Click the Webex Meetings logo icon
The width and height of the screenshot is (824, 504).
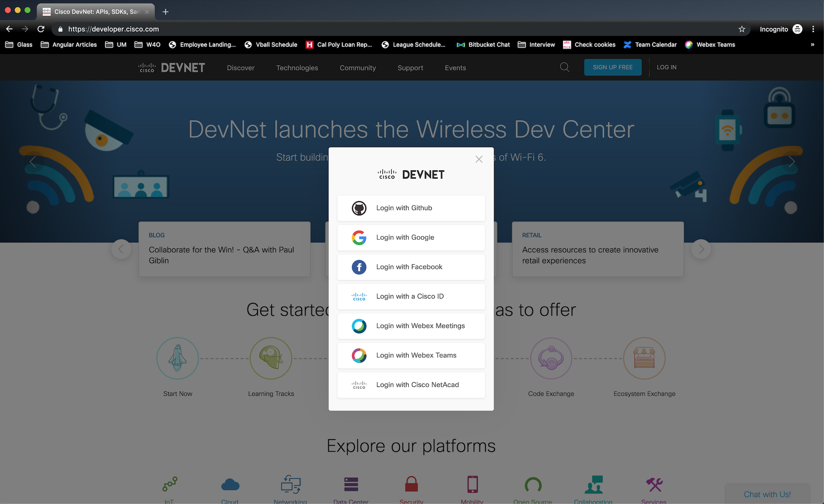tap(359, 326)
